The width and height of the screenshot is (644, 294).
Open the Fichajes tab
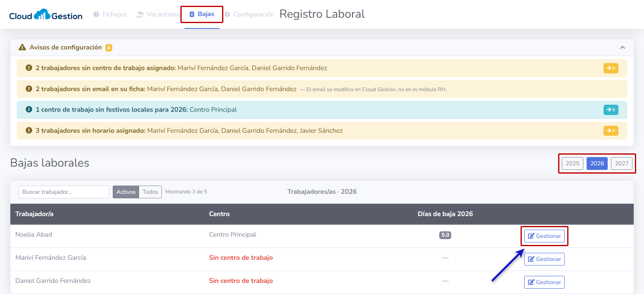[x=110, y=14]
